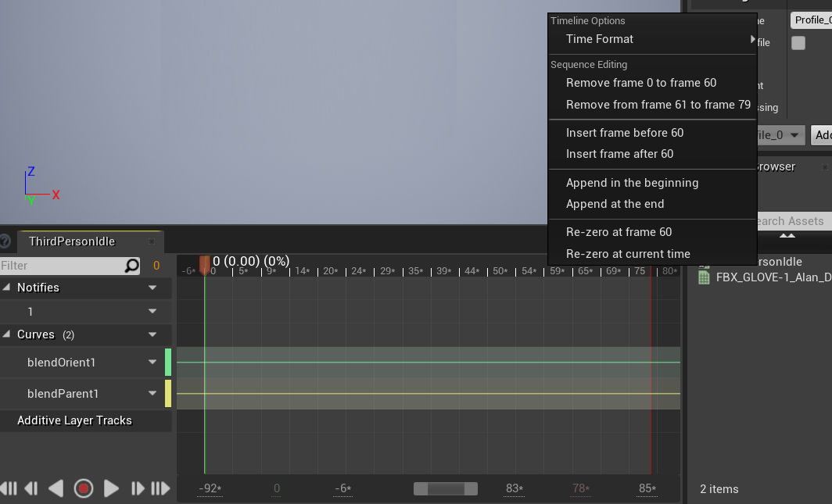Select Insert frame after 60
The width and height of the screenshot is (832, 504).
point(652,154)
